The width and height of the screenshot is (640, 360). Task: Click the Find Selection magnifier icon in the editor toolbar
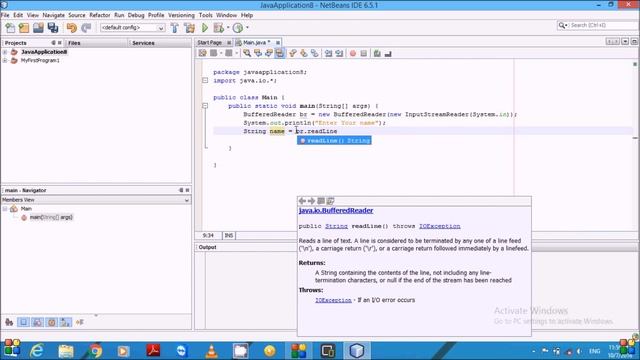tap(247, 53)
